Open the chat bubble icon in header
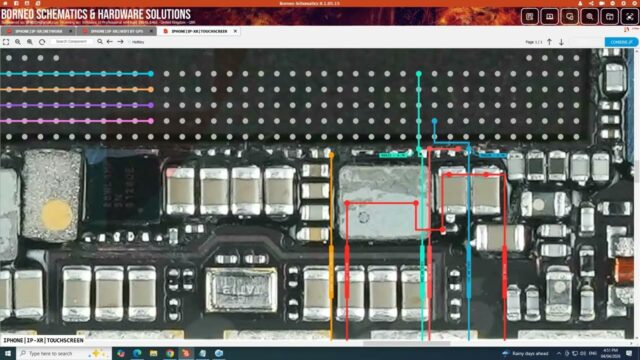Image resolution: width=640 pixels, height=360 pixels. pos(569,17)
